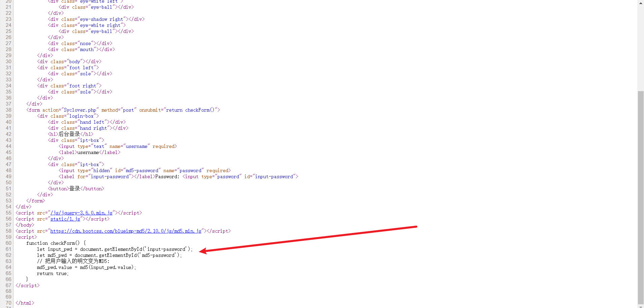The width and height of the screenshot is (644, 308).
Task: Click line number 38 in the gutter
Action: [x=8, y=110]
